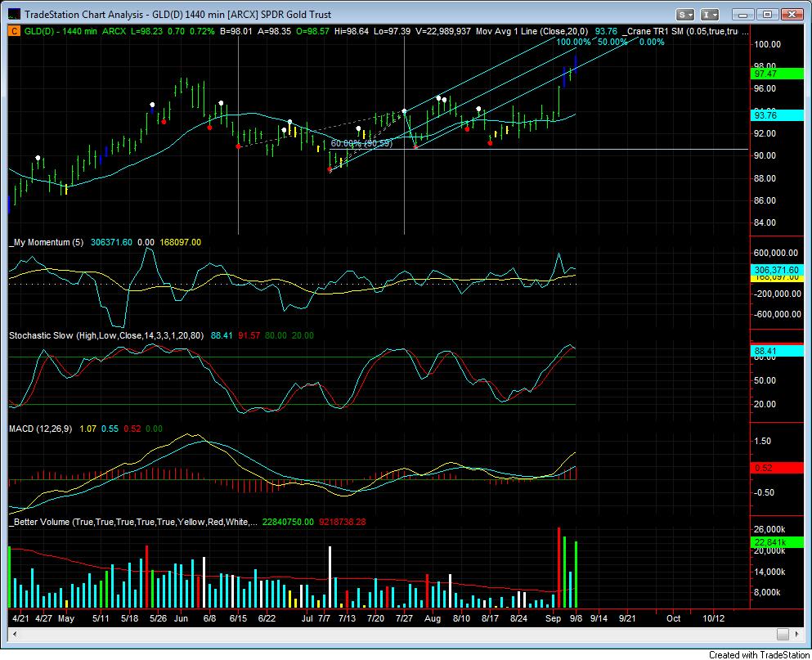Click the 100.00% channel label

[573, 42]
